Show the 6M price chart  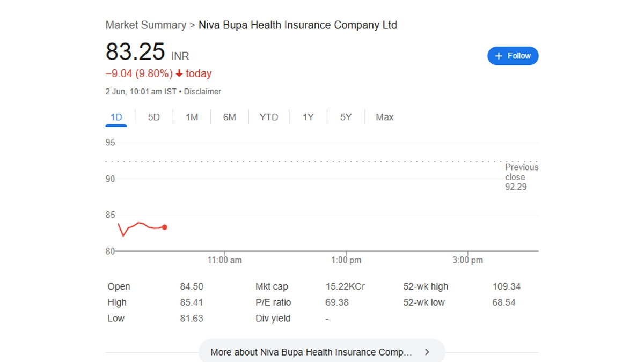(229, 117)
